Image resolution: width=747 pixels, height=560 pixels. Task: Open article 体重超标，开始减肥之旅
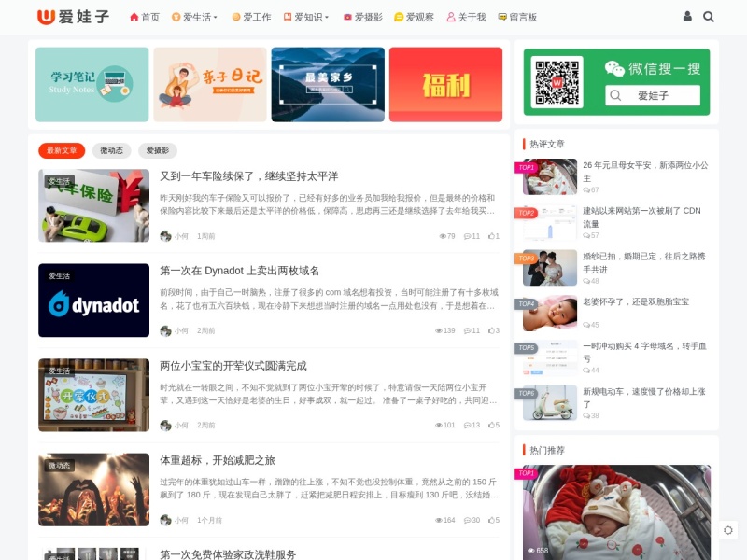218,460
